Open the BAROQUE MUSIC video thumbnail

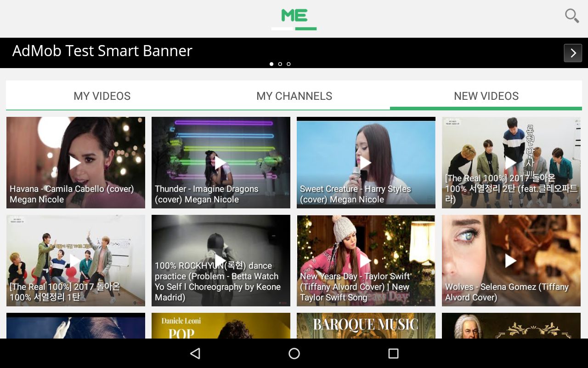[366, 326]
